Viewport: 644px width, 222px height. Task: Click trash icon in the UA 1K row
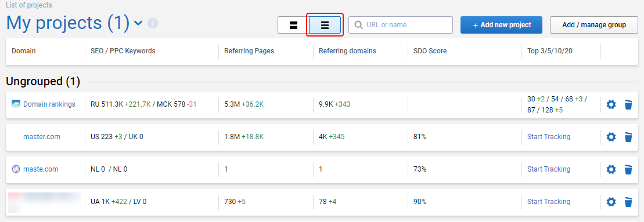(x=628, y=202)
